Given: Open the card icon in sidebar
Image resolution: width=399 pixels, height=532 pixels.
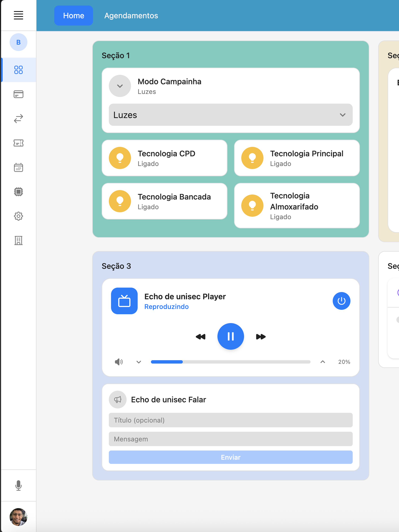Looking at the screenshot, I should [18, 94].
